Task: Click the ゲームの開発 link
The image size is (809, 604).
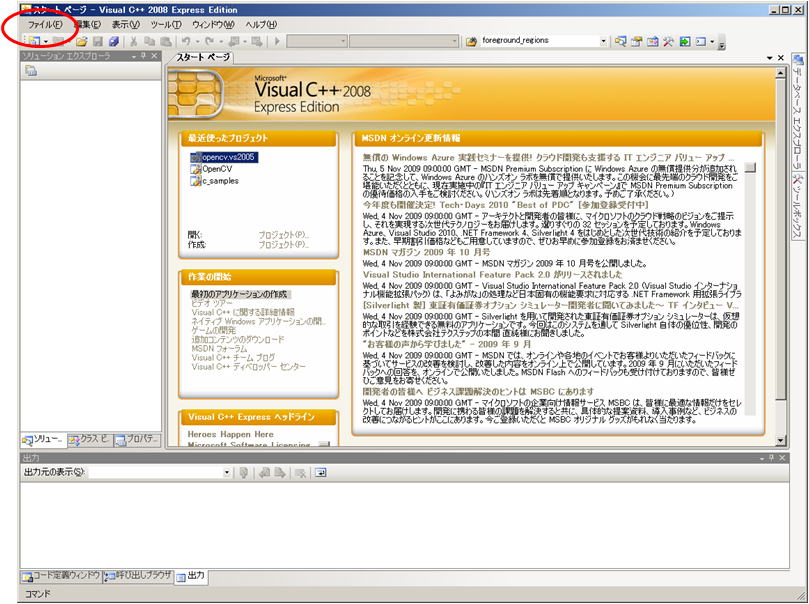Action: pos(214,330)
